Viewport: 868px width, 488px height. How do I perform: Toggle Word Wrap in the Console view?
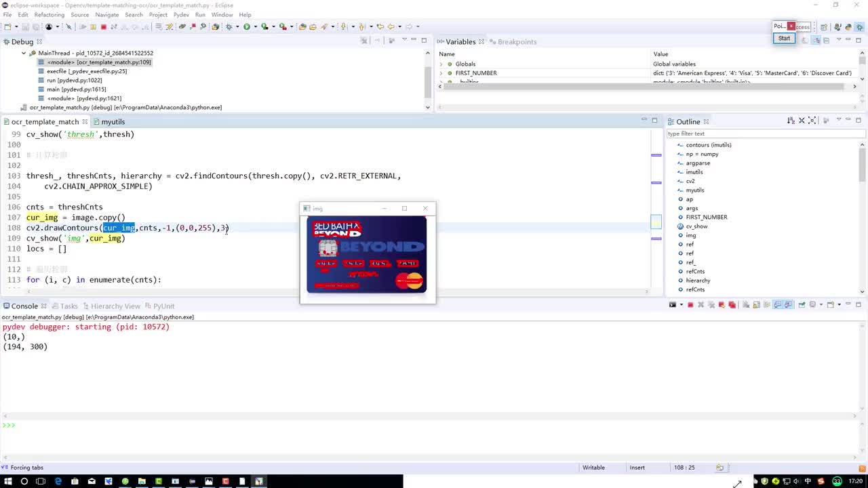point(767,305)
